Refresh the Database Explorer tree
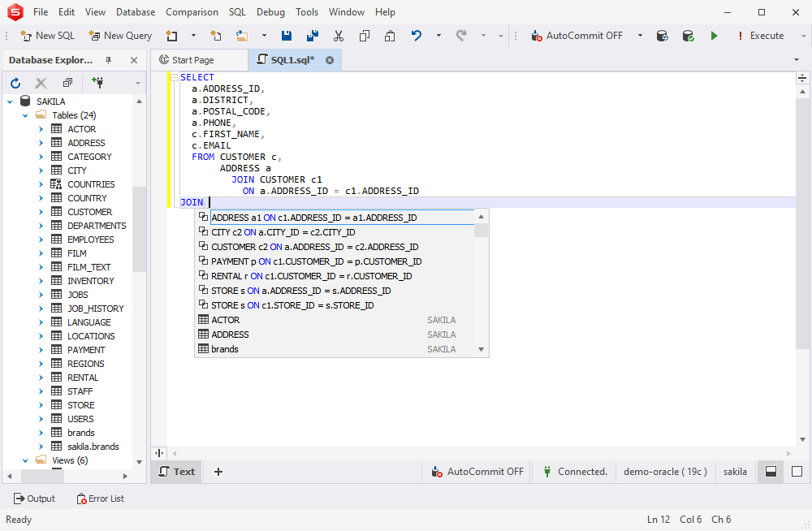 point(15,83)
